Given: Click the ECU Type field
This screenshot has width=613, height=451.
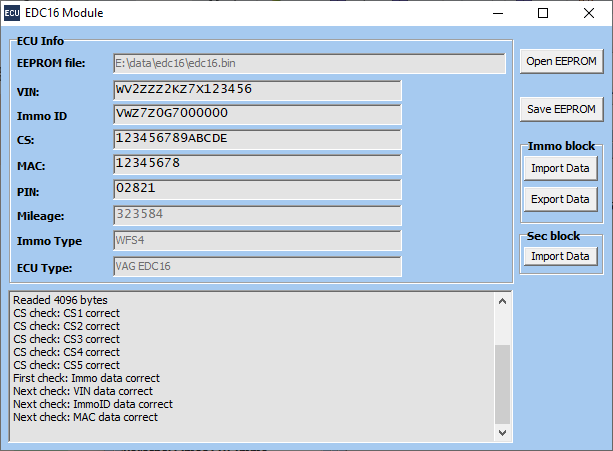Looking at the screenshot, I should 257,267.
